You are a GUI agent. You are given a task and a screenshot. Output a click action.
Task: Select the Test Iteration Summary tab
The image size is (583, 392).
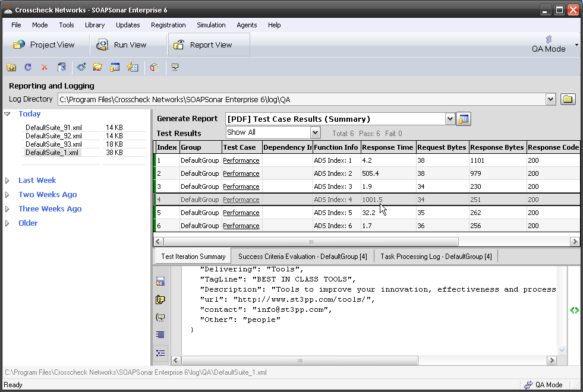tap(193, 257)
